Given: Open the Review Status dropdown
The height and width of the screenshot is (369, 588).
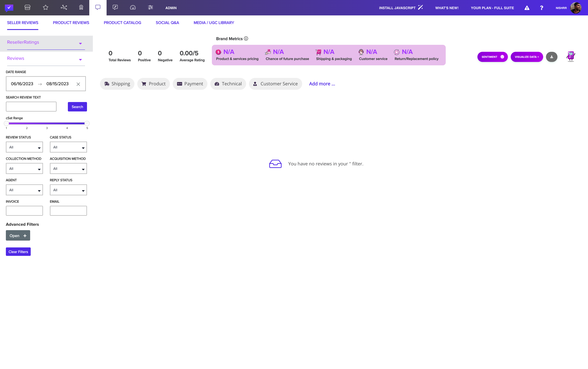Looking at the screenshot, I should (x=24, y=147).
